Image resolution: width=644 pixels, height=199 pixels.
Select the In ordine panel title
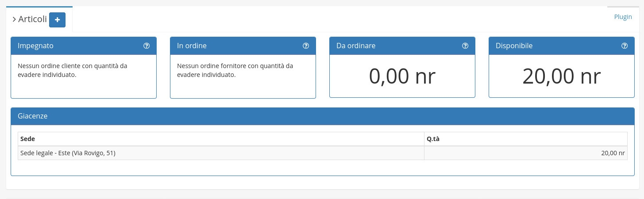point(192,46)
